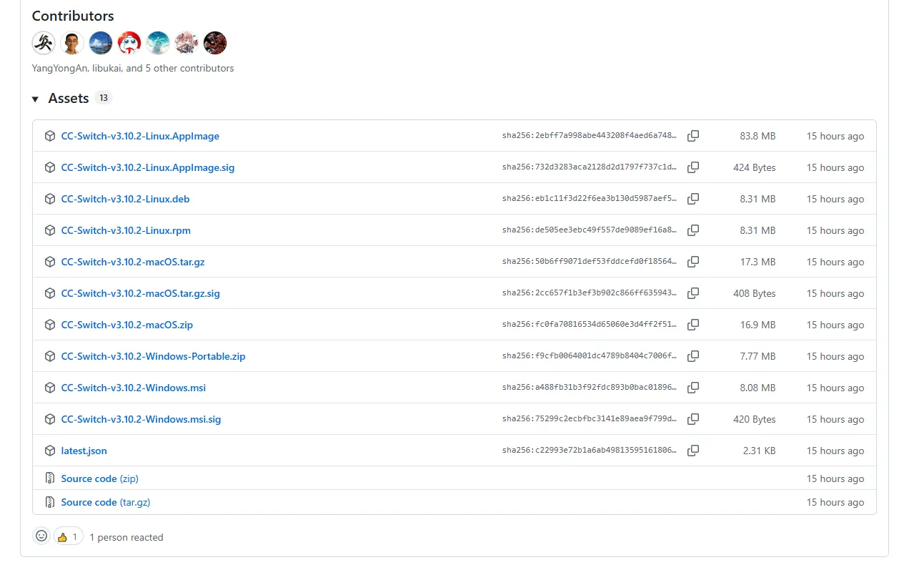Open the add reaction smiley picker
Viewport: 924px width, 565px height.
[41, 536]
